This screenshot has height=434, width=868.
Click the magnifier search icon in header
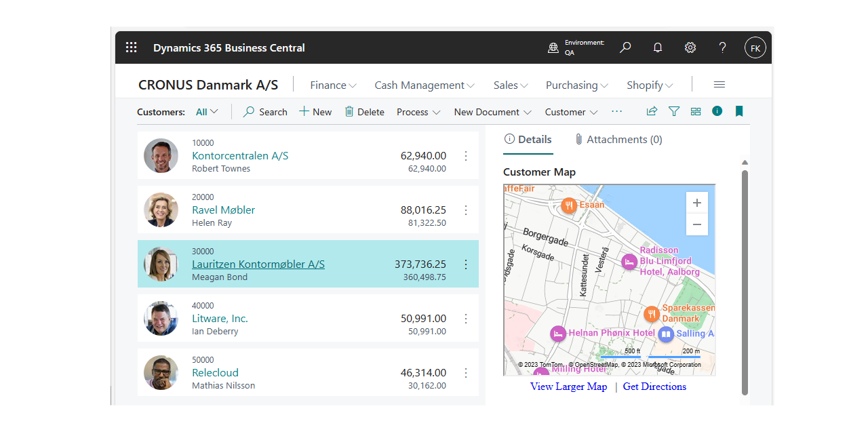(x=625, y=47)
